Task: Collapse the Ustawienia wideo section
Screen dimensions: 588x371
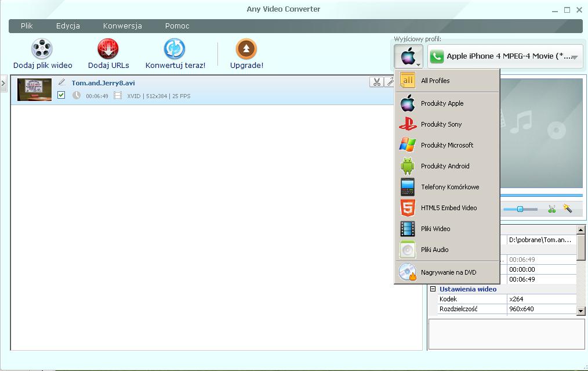Action: pos(433,289)
